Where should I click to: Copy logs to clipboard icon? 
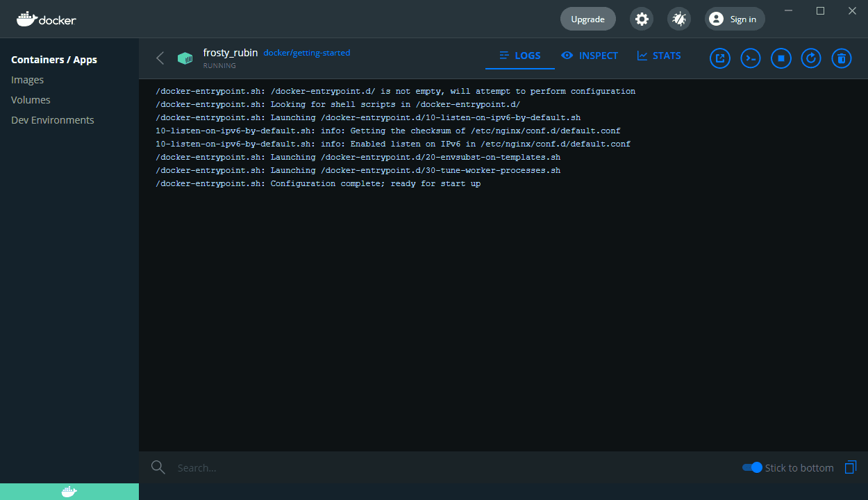(x=851, y=467)
